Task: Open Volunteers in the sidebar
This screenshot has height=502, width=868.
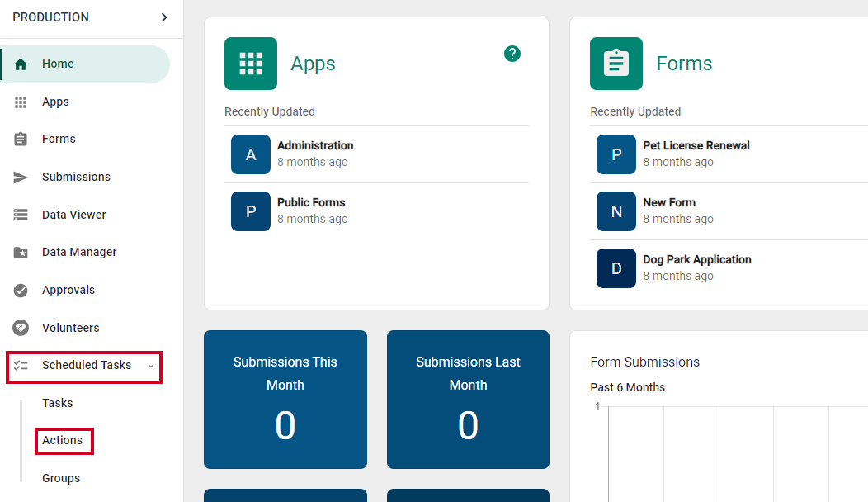Action: pyautogui.click(x=71, y=328)
